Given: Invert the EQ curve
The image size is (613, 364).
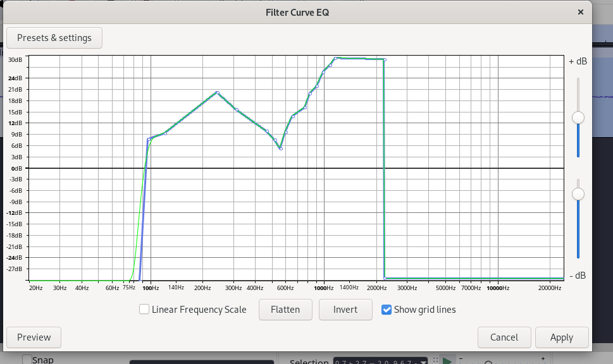Looking at the screenshot, I should click(345, 310).
